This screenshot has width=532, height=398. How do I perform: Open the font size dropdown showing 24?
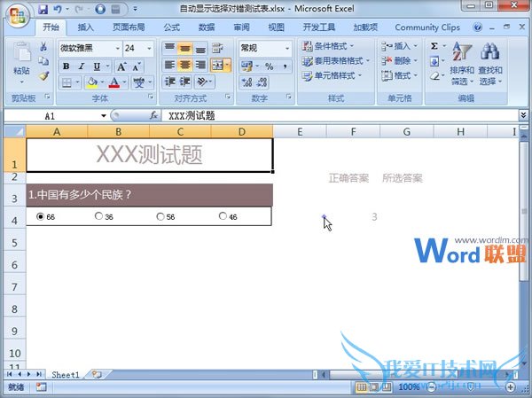click(149, 49)
